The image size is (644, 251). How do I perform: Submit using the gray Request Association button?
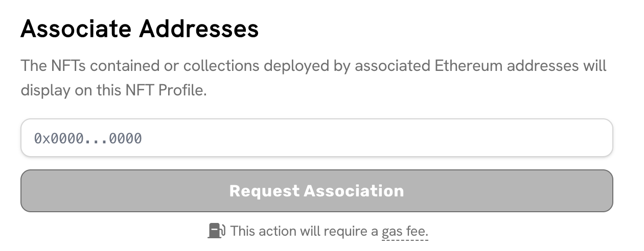316,191
